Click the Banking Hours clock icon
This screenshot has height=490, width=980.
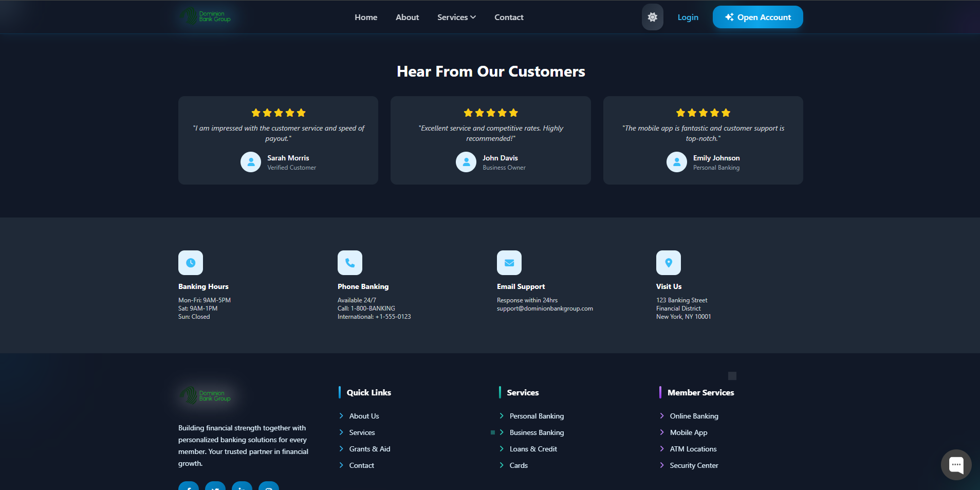[191, 263]
